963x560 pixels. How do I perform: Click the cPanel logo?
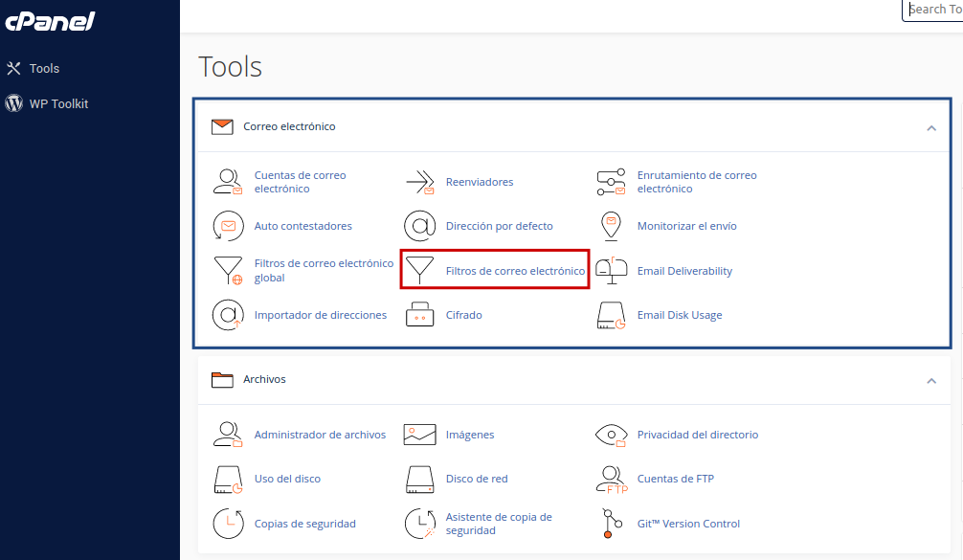click(50, 21)
